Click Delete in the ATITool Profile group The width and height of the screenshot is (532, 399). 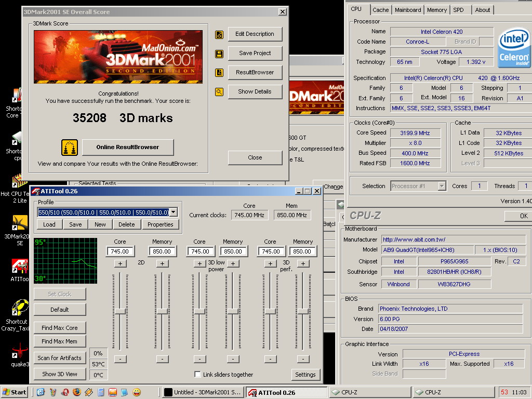pos(127,224)
